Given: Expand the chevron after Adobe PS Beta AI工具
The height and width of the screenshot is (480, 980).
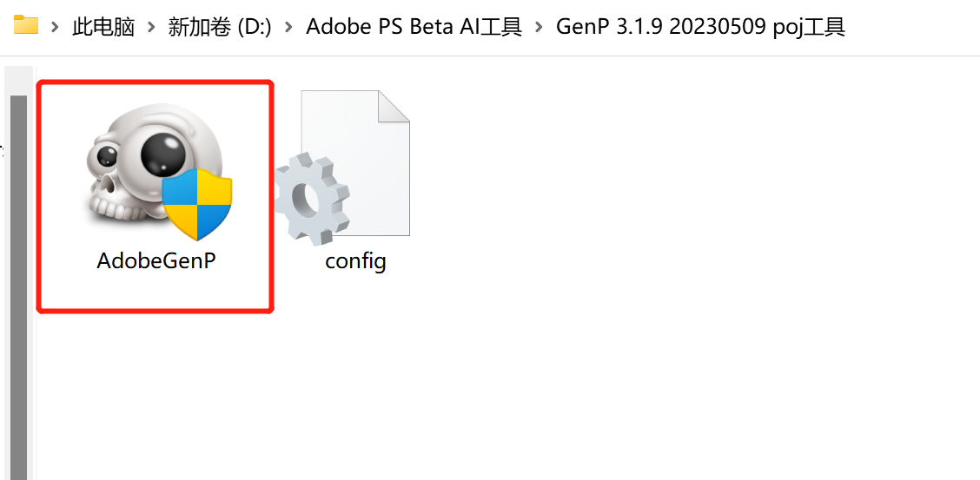Looking at the screenshot, I should (540, 27).
